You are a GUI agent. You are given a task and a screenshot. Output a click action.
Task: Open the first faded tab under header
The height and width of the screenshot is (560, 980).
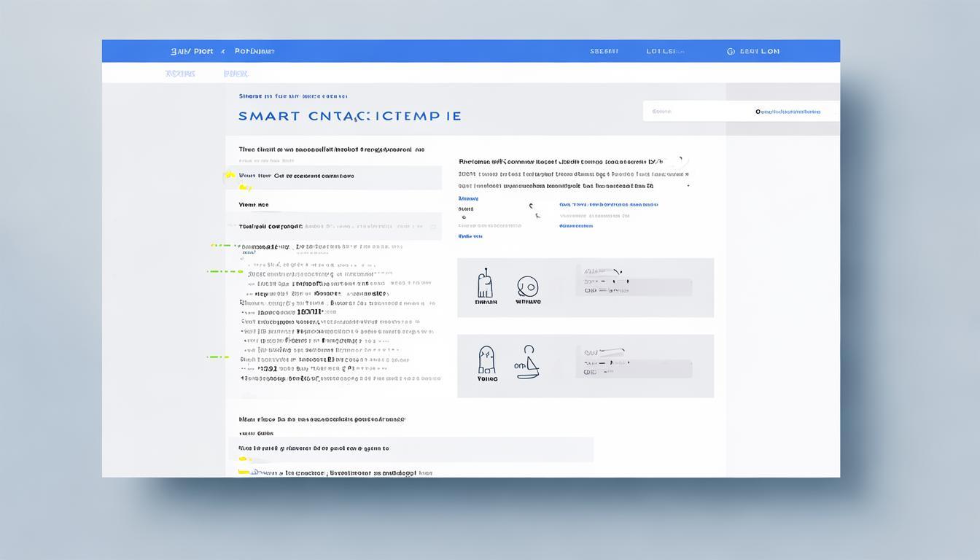point(180,74)
